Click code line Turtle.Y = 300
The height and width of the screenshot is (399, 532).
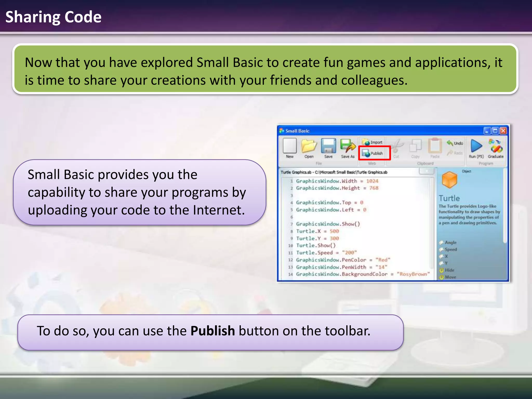click(318, 238)
